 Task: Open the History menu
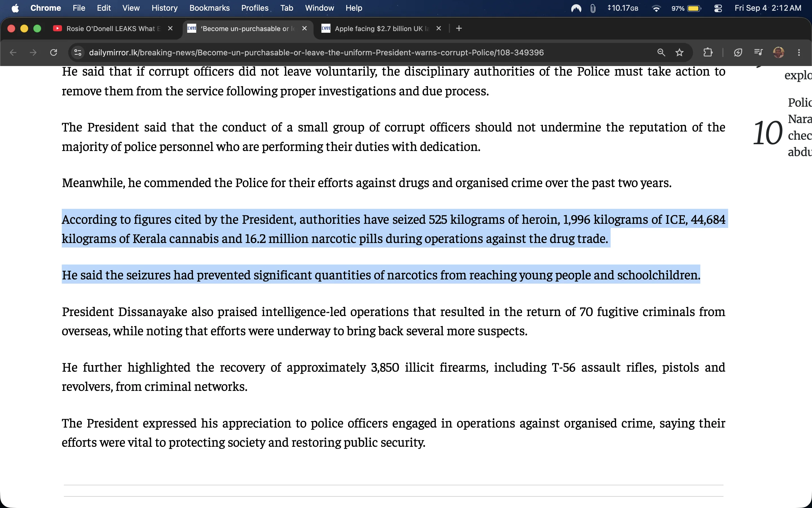click(164, 8)
